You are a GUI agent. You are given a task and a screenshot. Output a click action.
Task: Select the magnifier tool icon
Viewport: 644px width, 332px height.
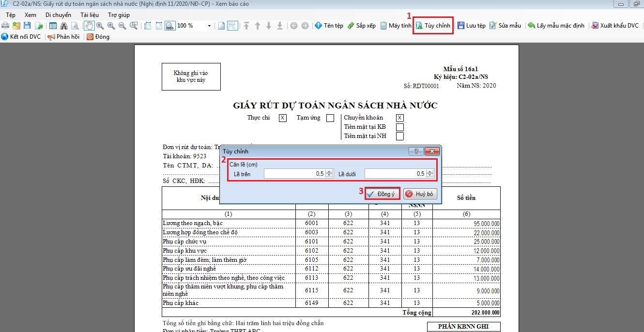click(x=100, y=26)
